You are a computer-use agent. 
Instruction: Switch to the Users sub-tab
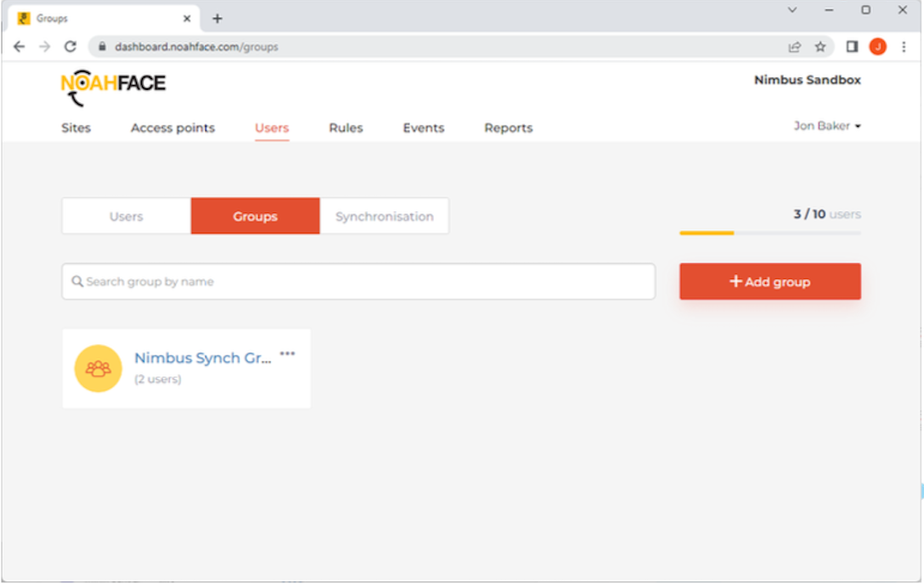126,216
